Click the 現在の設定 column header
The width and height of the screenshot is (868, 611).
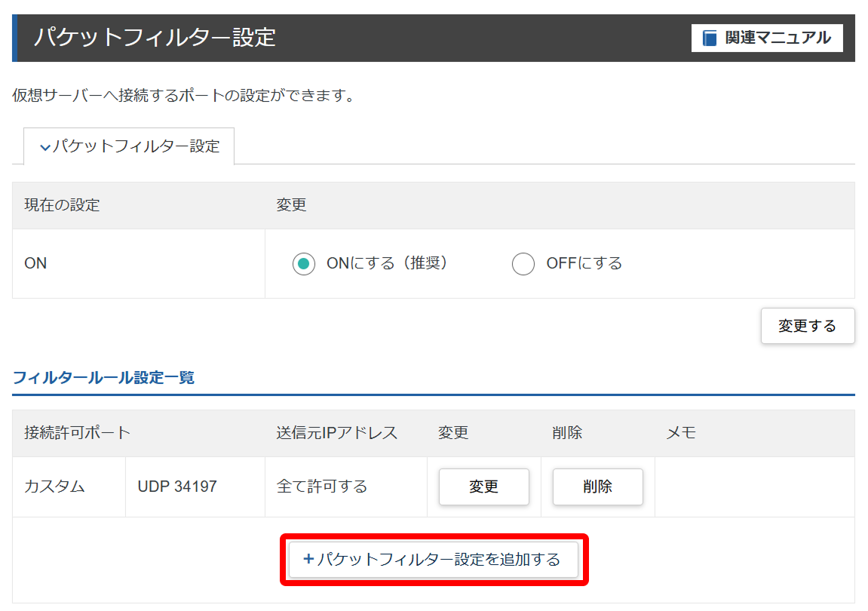tap(62, 205)
